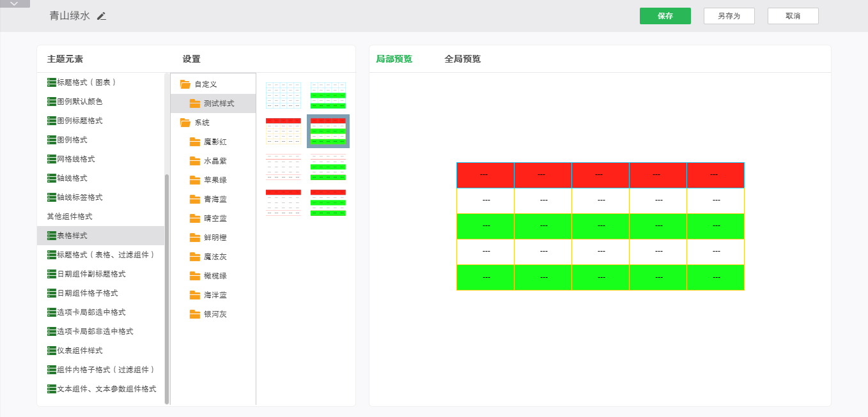Image resolution: width=868 pixels, height=417 pixels.
Task: Click the 另存为 button
Action: point(729,16)
